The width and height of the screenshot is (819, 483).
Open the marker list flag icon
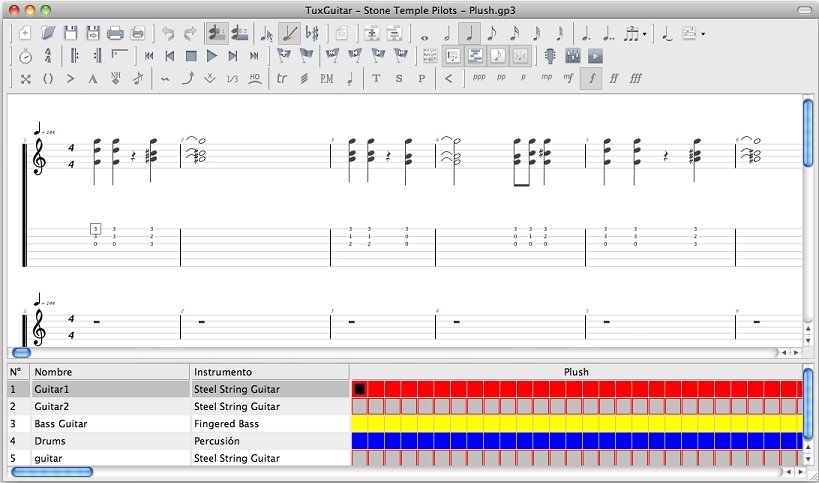(306, 55)
